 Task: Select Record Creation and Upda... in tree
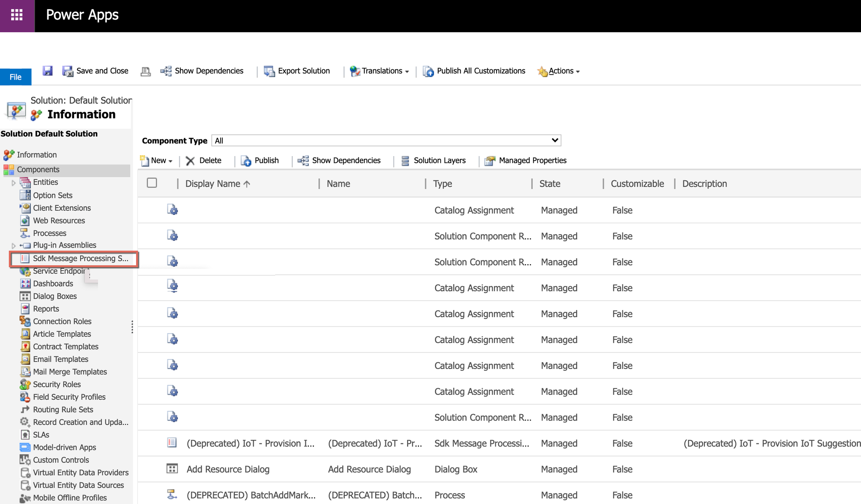pos(81,422)
